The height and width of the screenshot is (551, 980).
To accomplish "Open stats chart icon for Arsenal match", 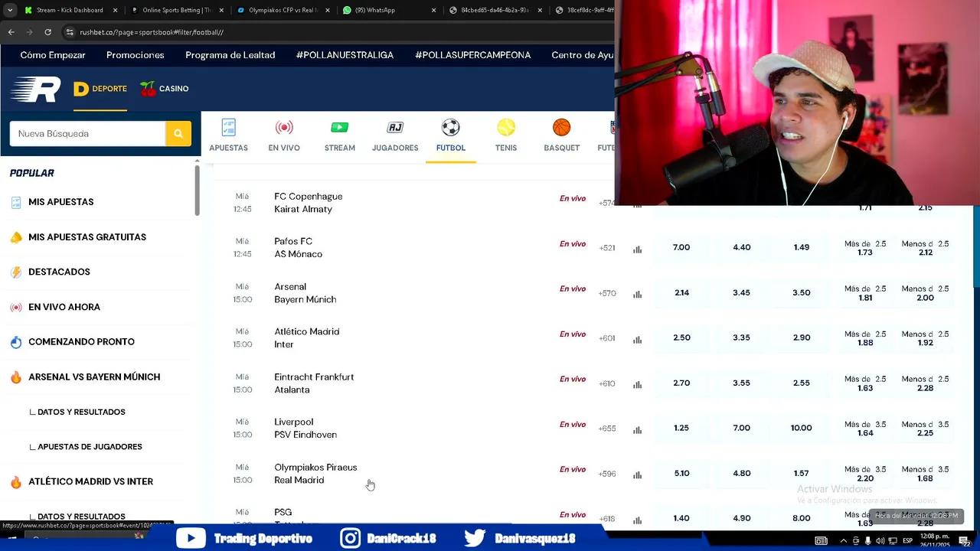I will [637, 294].
